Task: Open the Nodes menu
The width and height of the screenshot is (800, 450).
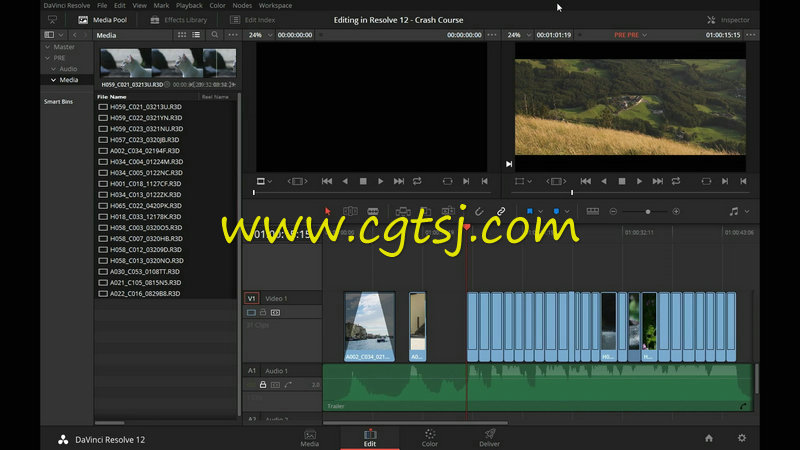Action: (242, 5)
